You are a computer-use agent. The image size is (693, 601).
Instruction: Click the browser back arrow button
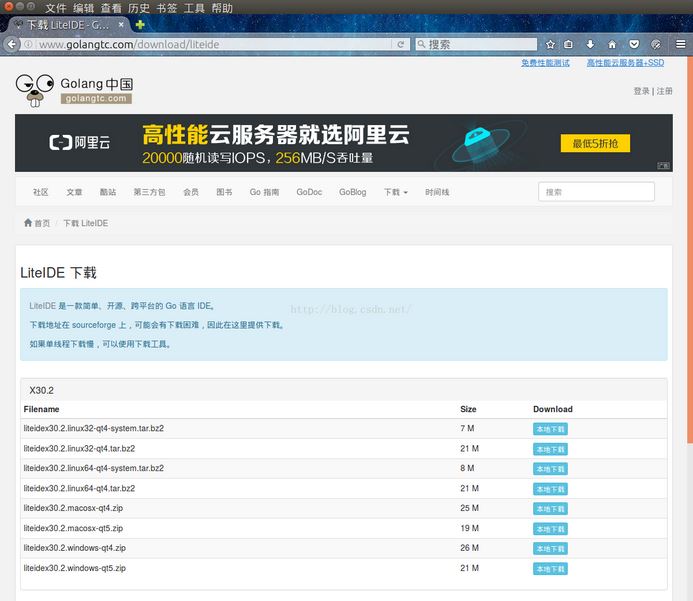click(11, 44)
